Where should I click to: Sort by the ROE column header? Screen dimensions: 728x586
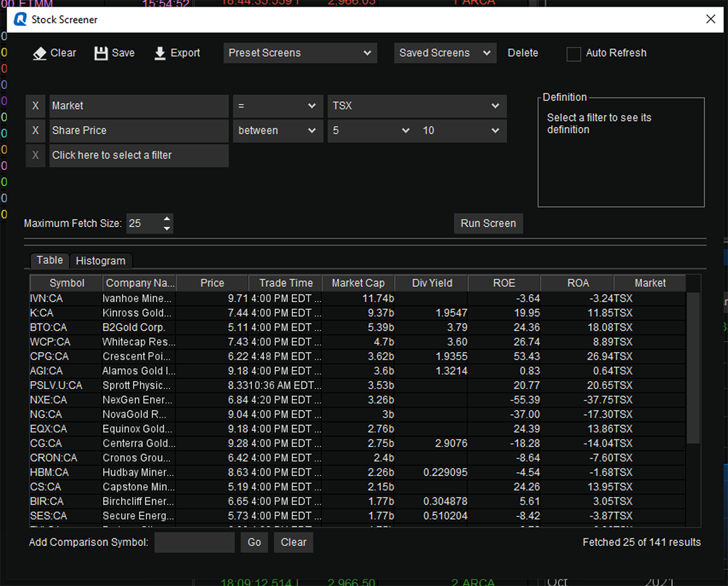tap(504, 283)
